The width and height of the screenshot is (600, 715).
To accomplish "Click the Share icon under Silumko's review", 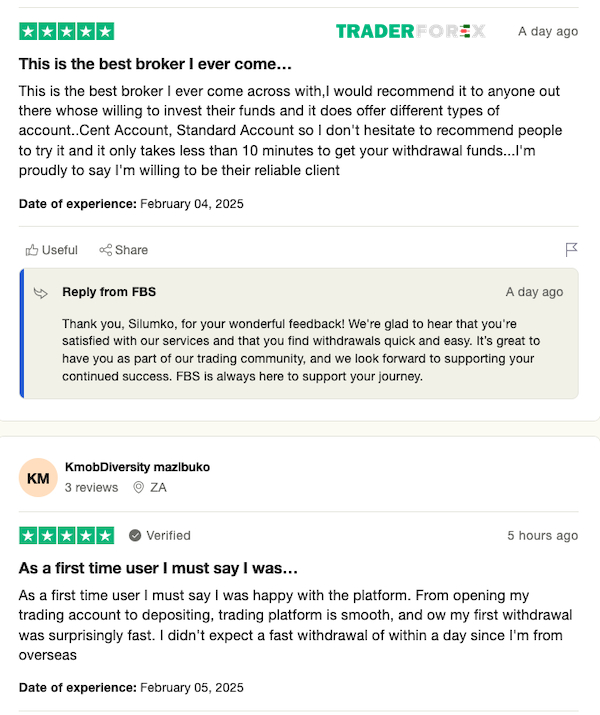I will pos(105,250).
